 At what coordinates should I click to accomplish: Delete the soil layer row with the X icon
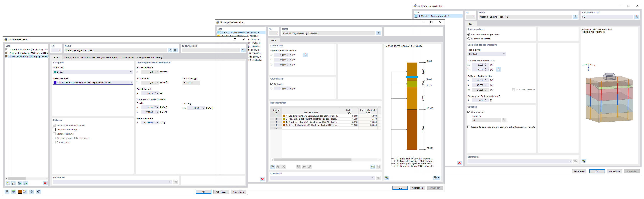point(283,167)
